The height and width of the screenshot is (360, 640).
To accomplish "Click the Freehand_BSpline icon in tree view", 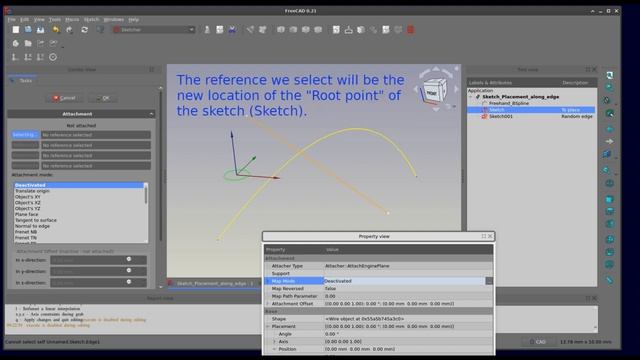I will [x=484, y=103].
